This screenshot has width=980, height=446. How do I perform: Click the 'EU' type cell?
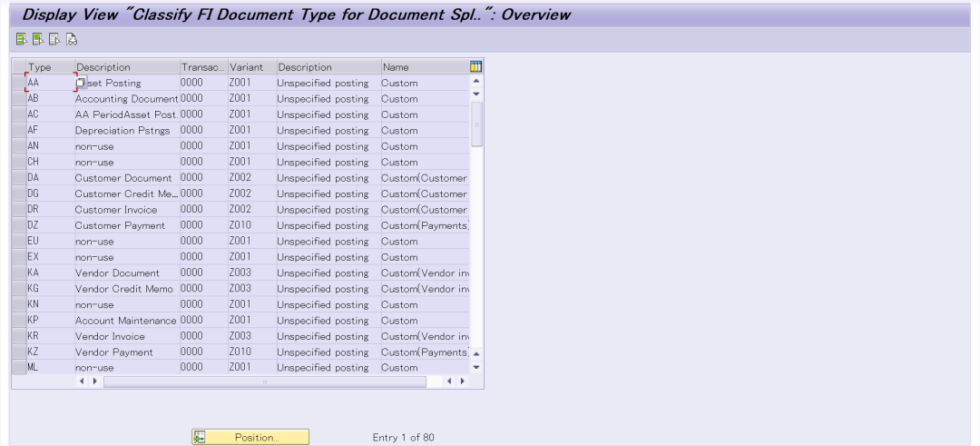pyautogui.click(x=51, y=241)
